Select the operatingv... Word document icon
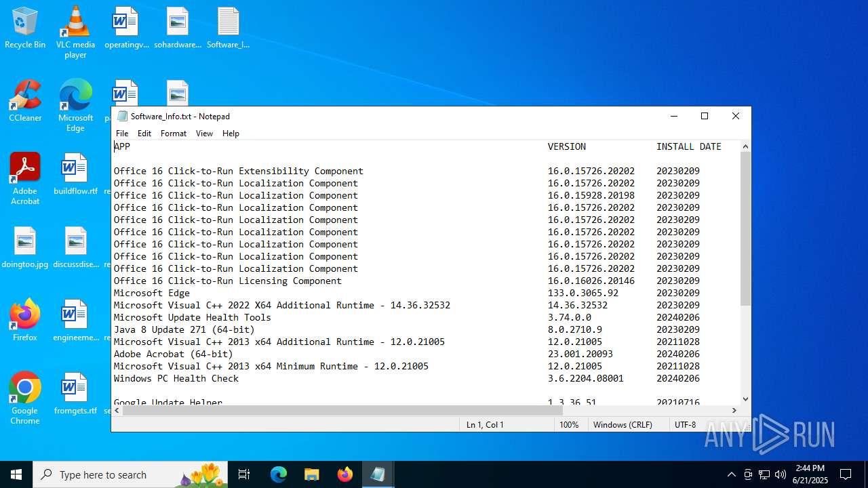Screen dimensions: 868x488 click(126, 28)
